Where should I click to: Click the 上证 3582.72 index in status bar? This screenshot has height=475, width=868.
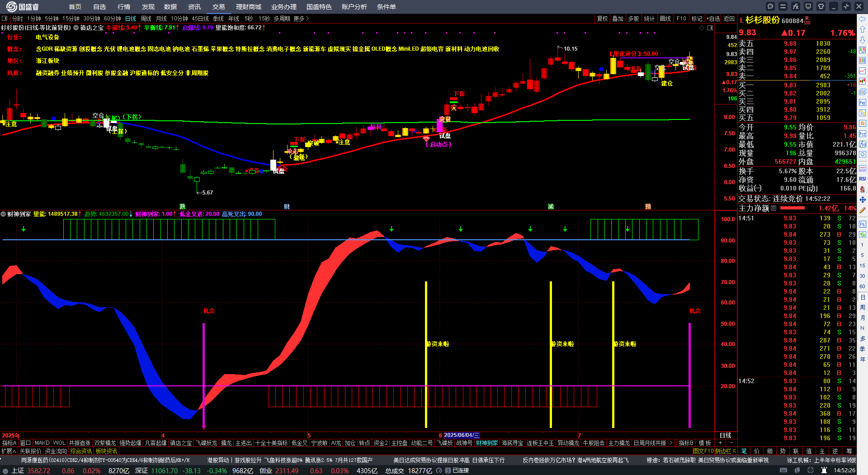(x=31, y=470)
